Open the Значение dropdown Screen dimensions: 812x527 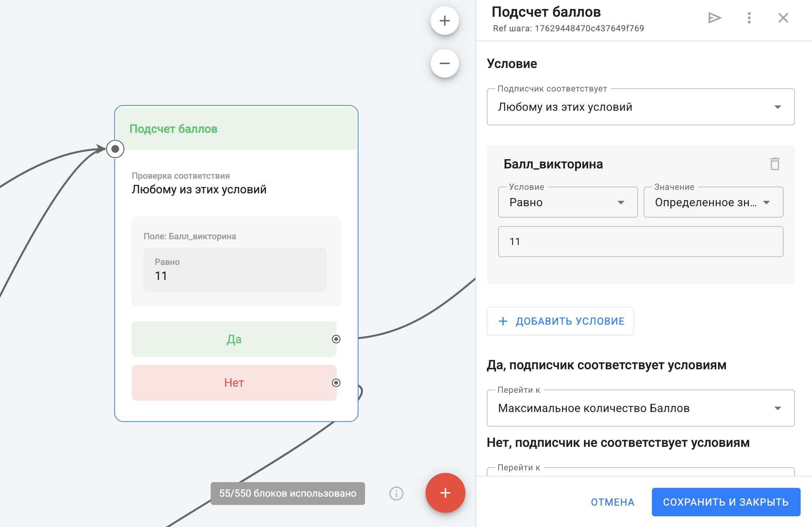[x=713, y=202]
